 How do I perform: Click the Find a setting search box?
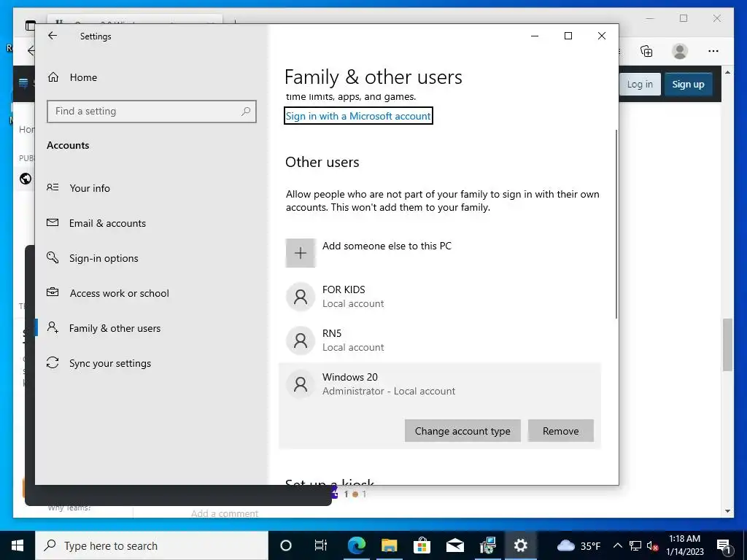coord(152,112)
